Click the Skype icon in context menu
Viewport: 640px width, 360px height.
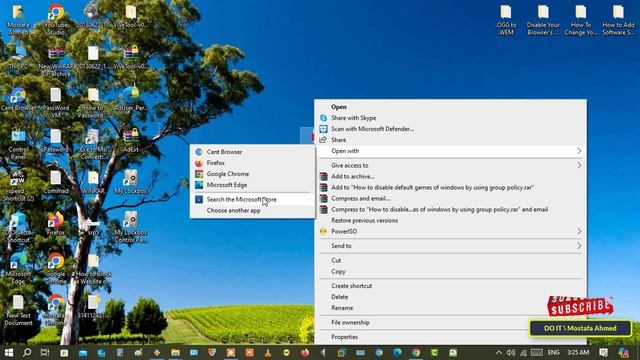[323, 118]
